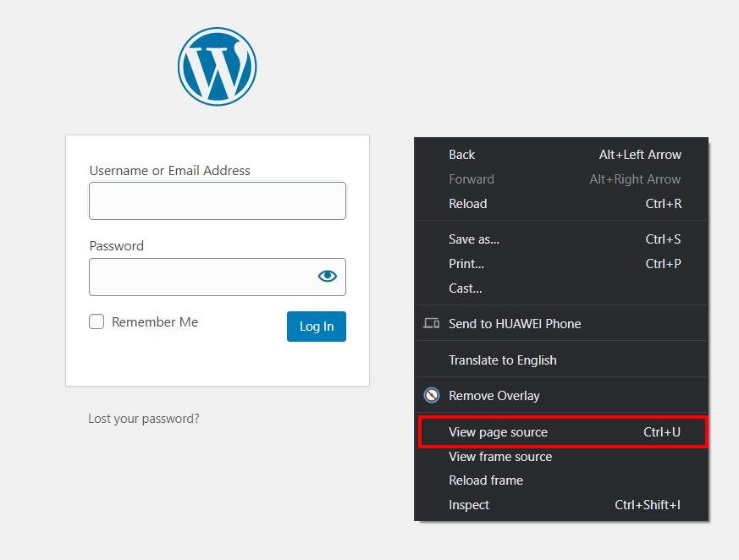Select Print... from the context menu
Screen dimensions: 739x560
click(466, 264)
